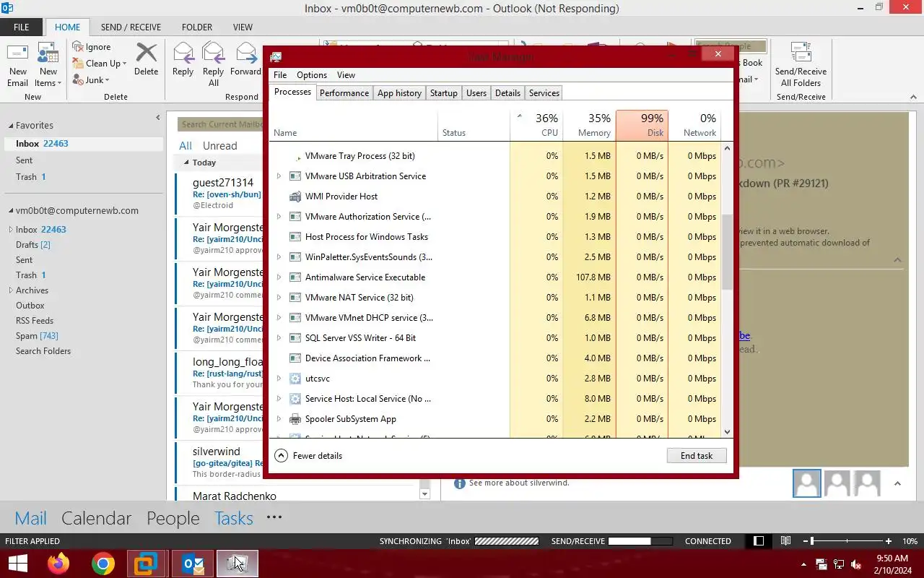The width and height of the screenshot is (924, 578).
Task: Open the New Items button in Outlook
Action: pyautogui.click(x=48, y=65)
